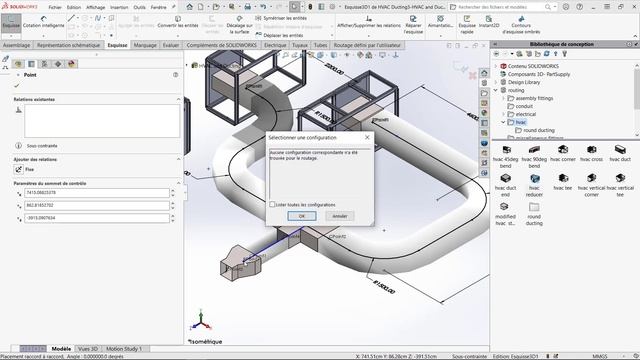Collapse the Relations existantes section

(178, 99)
